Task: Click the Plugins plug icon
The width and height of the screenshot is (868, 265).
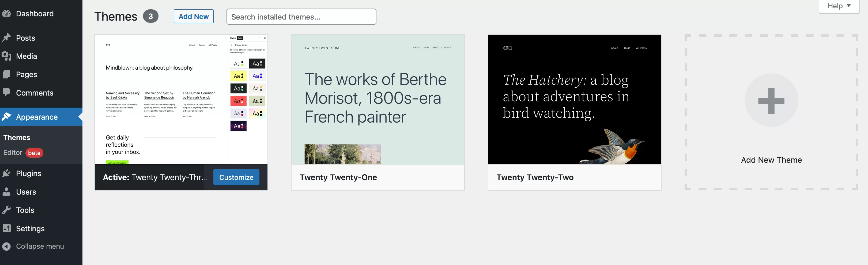Action: (6, 173)
